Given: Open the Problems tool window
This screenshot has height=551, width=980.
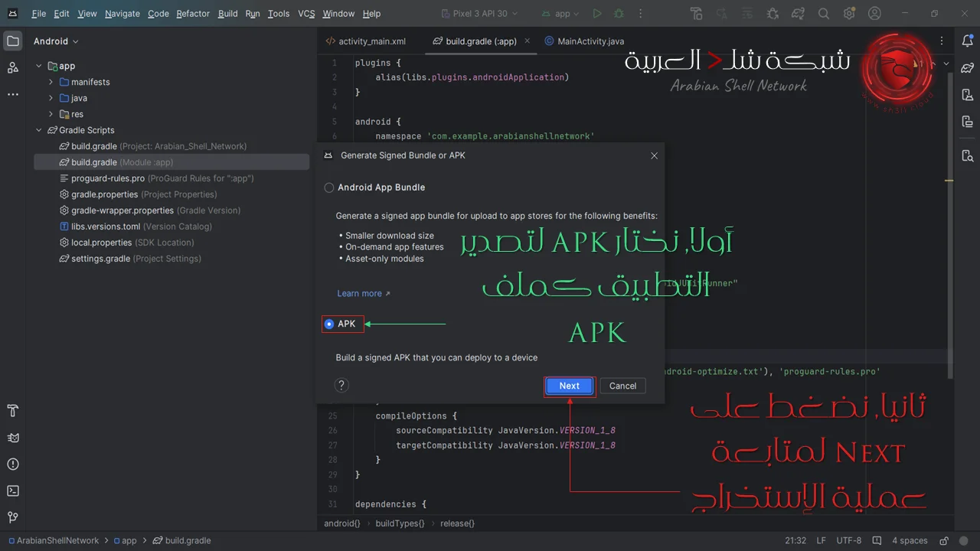Looking at the screenshot, I should pos(13,465).
